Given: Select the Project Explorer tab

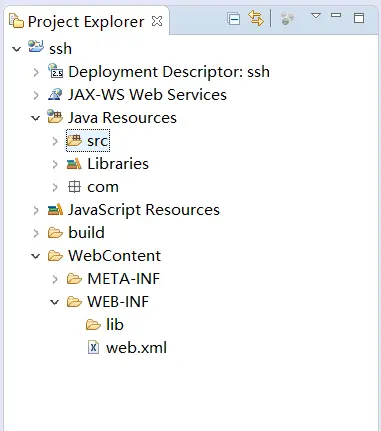Looking at the screenshot, I should click(x=86, y=22).
